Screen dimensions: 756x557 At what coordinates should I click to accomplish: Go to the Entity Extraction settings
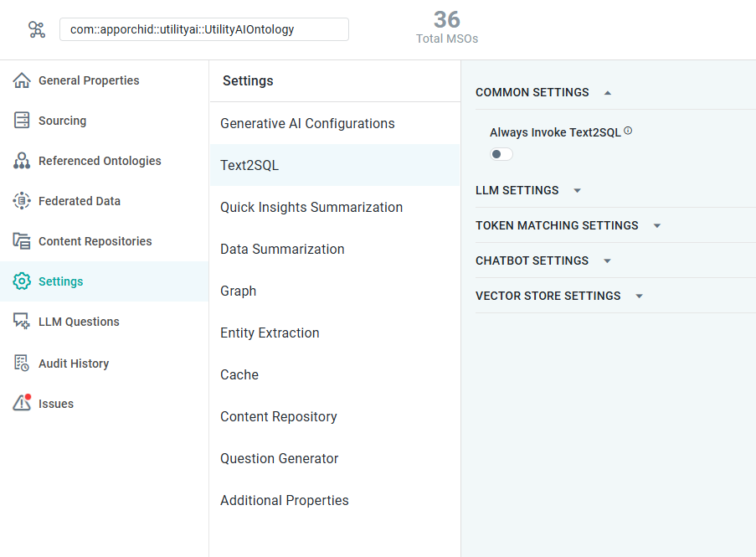270,333
